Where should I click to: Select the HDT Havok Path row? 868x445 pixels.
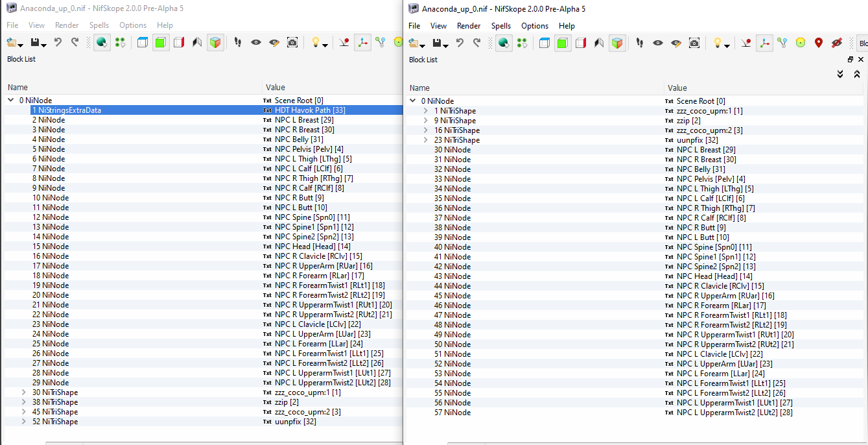click(x=201, y=110)
